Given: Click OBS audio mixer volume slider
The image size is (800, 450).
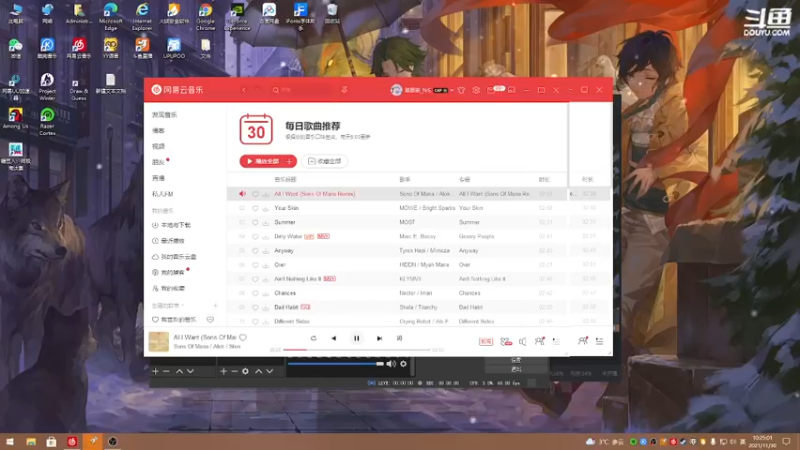Looking at the screenshot, I should coord(336,364).
